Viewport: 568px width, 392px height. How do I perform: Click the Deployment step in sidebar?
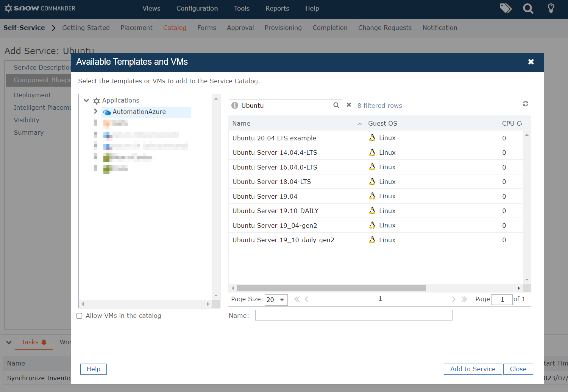[32, 95]
